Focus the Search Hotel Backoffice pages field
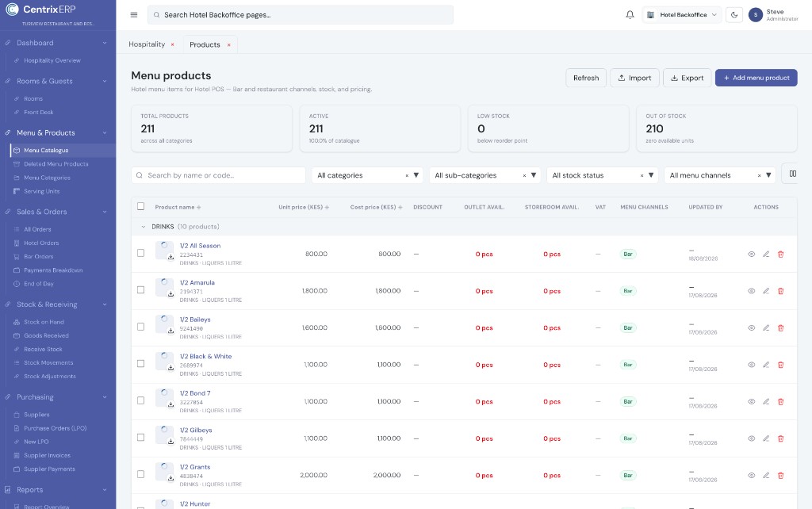 pos(301,15)
